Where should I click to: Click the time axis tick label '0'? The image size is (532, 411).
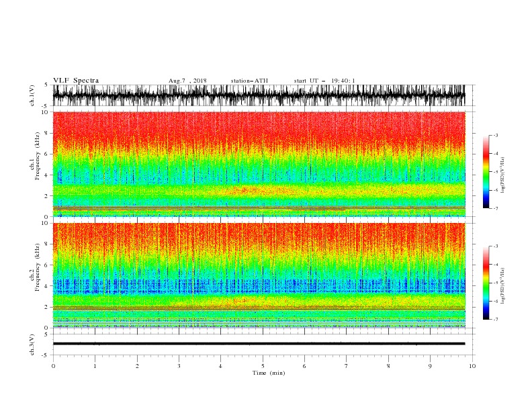(53, 366)
